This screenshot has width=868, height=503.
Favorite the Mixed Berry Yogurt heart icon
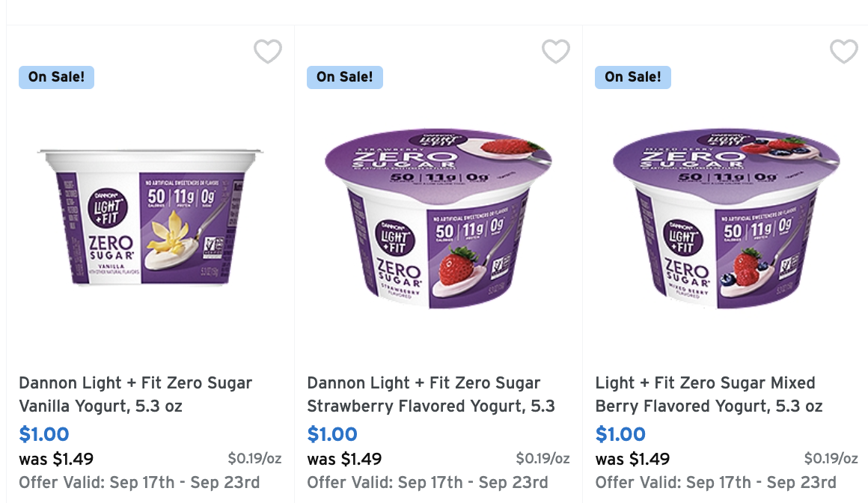coord(844,52)
